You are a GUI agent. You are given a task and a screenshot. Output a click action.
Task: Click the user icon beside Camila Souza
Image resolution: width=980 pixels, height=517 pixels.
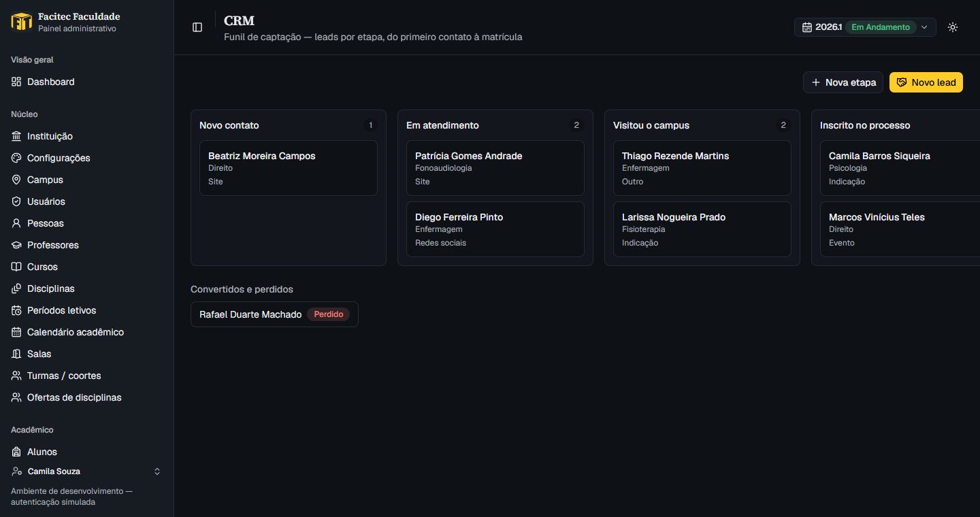[x=17, y=471]
